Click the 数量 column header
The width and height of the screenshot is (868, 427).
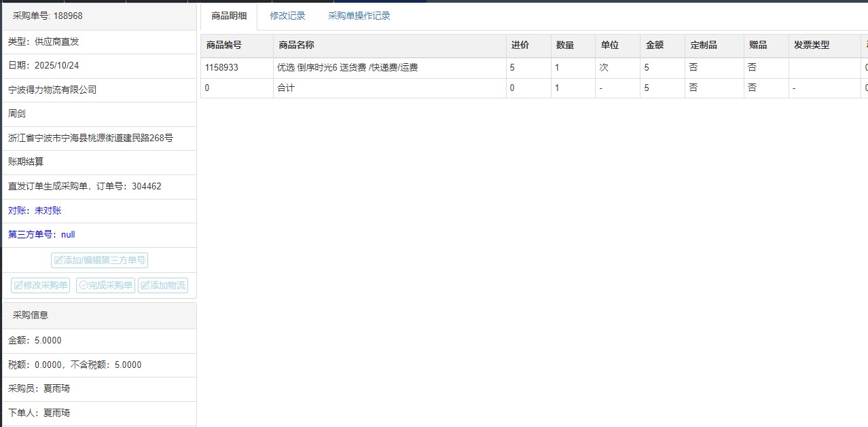point(565,45)
